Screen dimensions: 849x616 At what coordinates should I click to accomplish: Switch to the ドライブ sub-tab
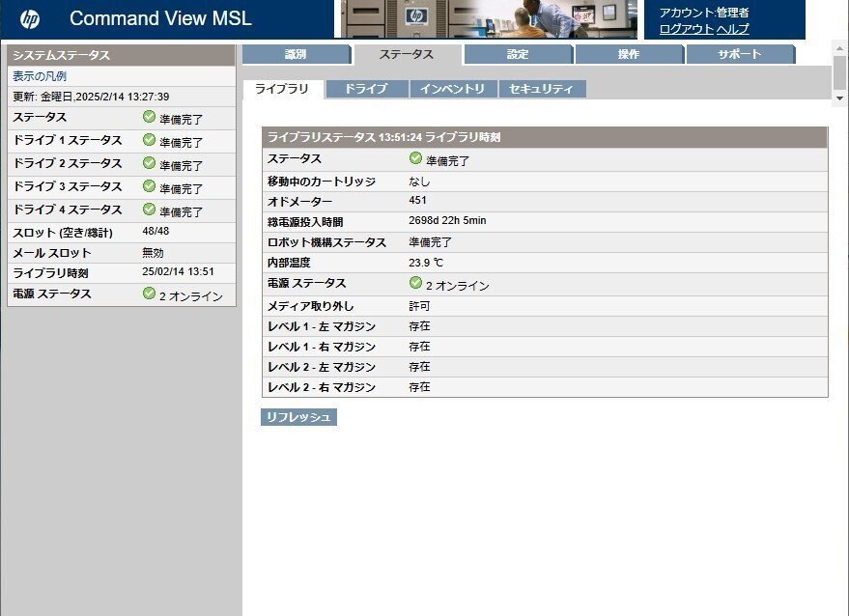point(367,90)
